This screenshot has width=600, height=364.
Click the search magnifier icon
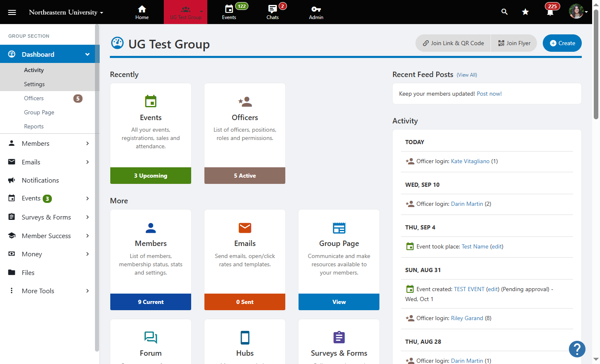pos(504,12)
